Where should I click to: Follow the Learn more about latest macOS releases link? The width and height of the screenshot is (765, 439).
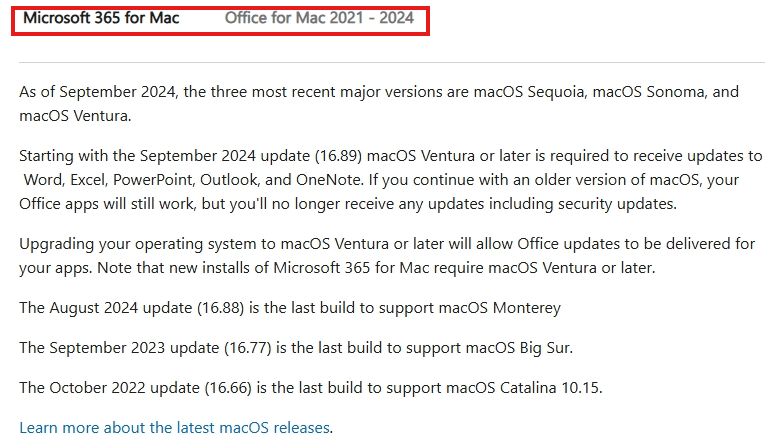coord(175,428)
